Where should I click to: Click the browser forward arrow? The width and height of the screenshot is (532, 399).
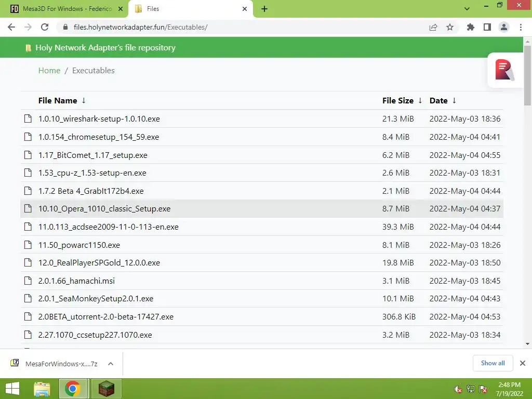[28, 27]
